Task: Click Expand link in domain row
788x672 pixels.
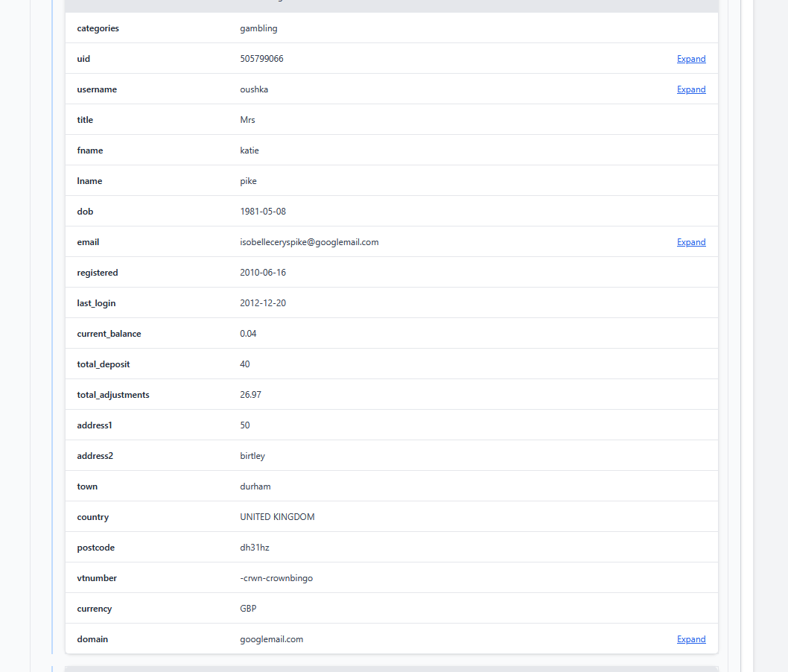Action: coord(690,639)
